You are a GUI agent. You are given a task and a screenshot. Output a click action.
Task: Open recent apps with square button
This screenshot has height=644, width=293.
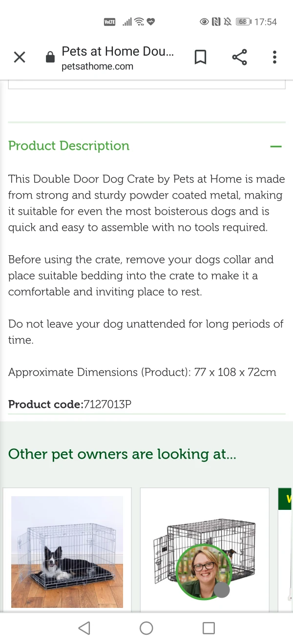tap(209, 628)
